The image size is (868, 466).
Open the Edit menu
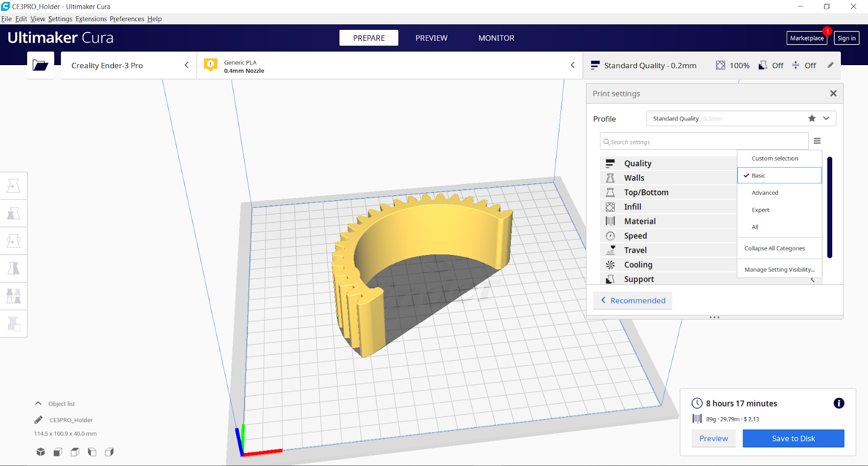21,19
